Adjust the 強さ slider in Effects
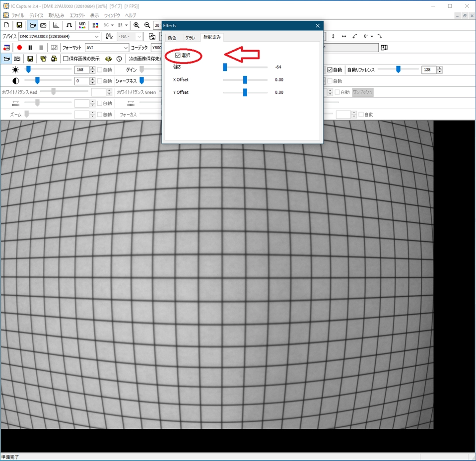The height and width of the screenshot is (461, 476). (225, 67)
